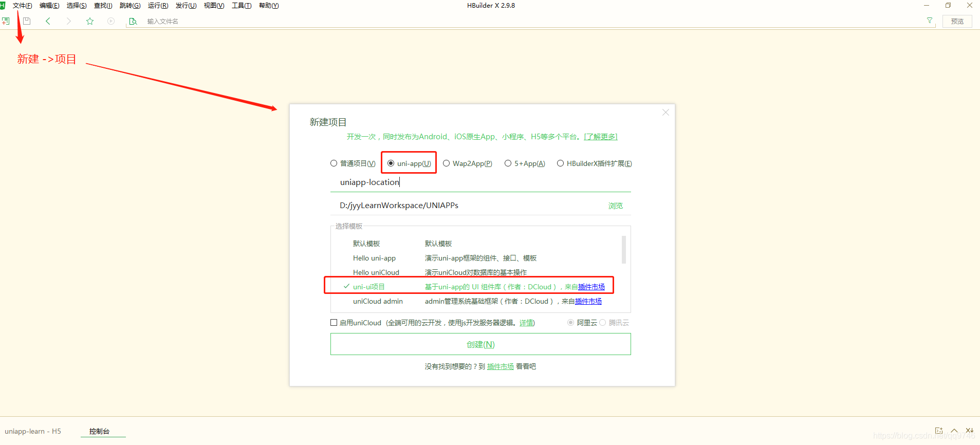
Task: Click the template list scrollbar
Action: pyautogui.click(x=624, y=250)
